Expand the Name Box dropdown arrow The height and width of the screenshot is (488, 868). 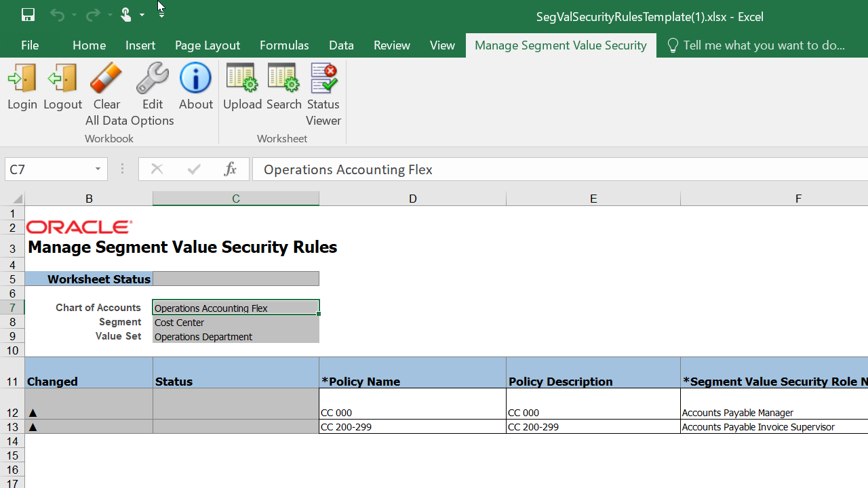98,169
